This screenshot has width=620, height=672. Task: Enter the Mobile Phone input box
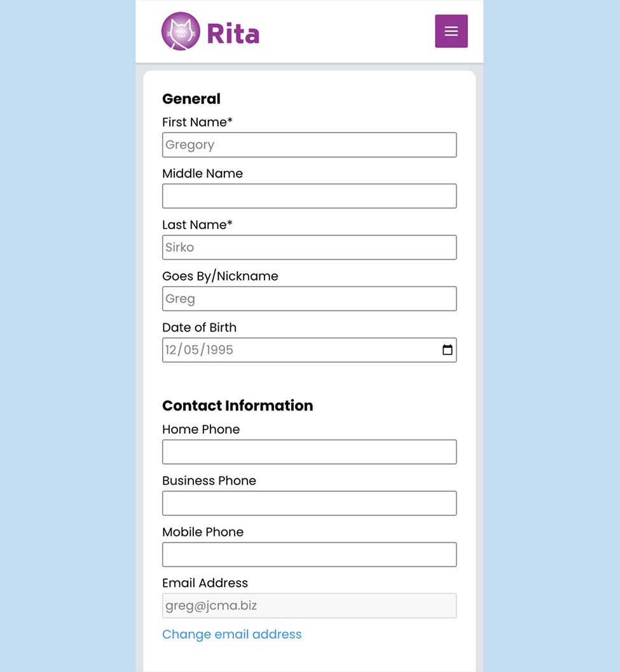(309, 554)
